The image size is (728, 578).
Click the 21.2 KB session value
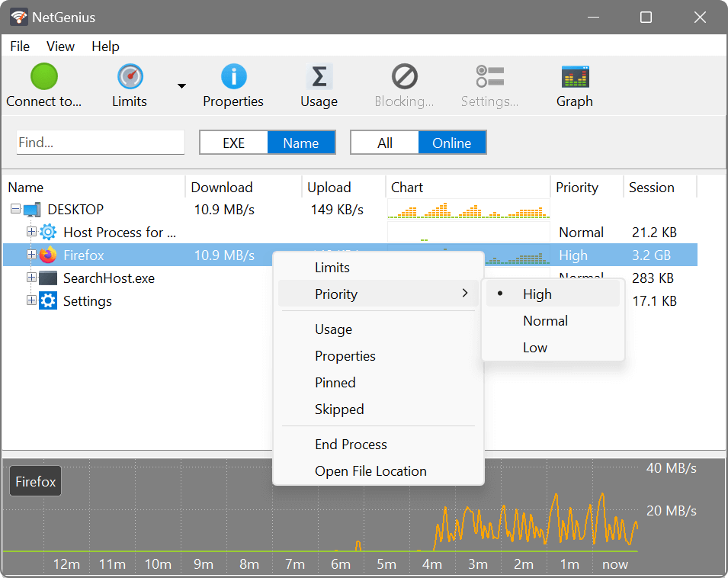[654, 232]
